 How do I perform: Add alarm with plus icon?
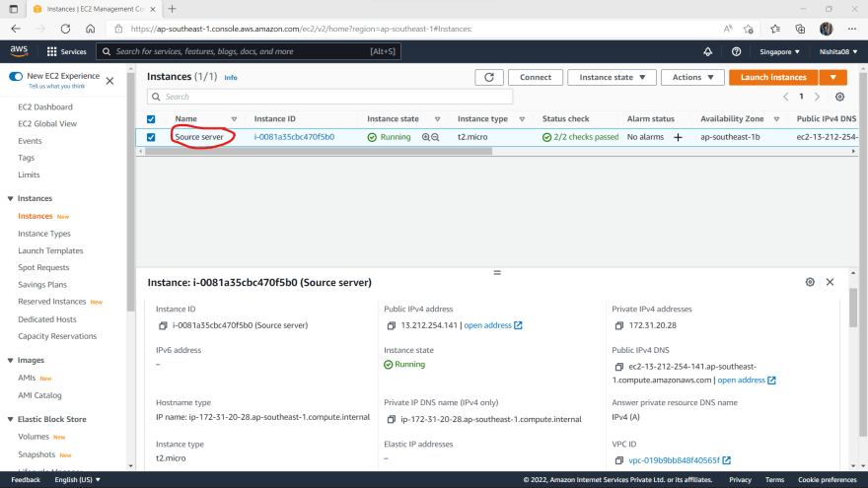pos(678,137)
